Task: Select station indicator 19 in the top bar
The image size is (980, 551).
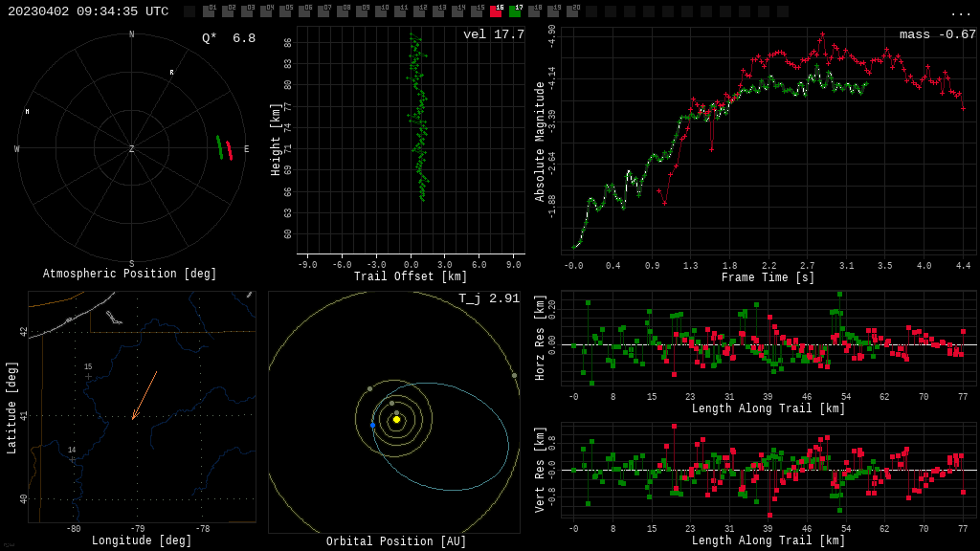Action: pyautogui.click(x=553, y=11)
